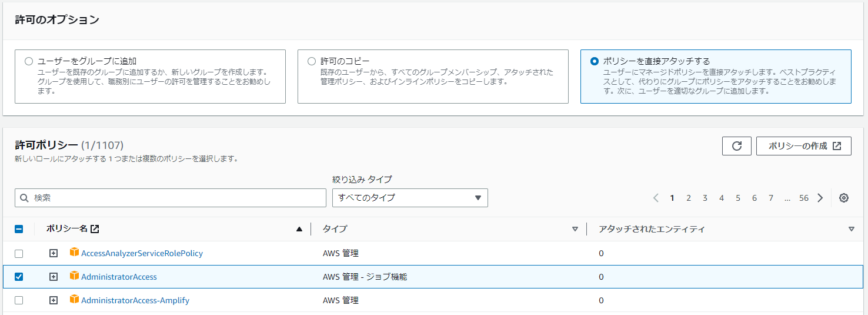
Task: Click the ascending sort arrow on ポリシー名 column
Action: 299,229
